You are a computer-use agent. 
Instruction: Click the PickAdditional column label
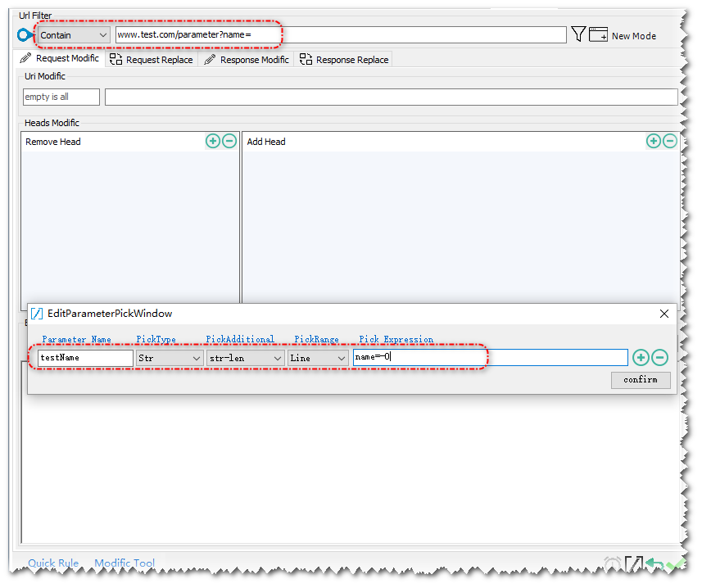tap(240, 339)
